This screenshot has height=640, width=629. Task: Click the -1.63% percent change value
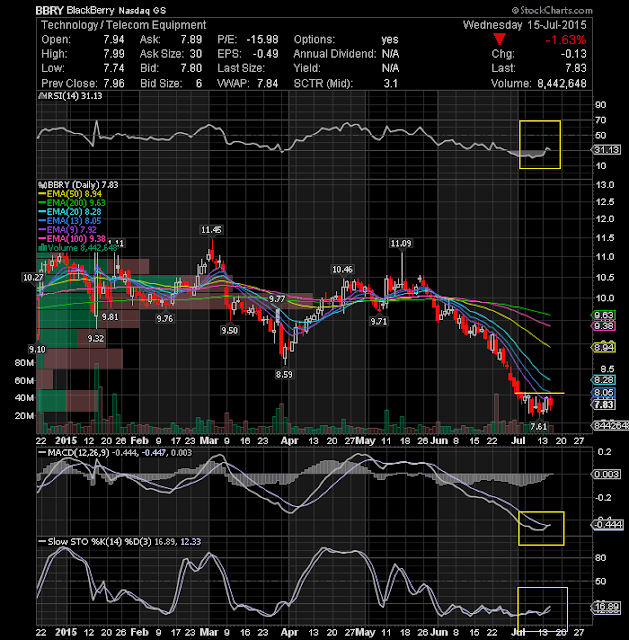[x=566, y=40]
